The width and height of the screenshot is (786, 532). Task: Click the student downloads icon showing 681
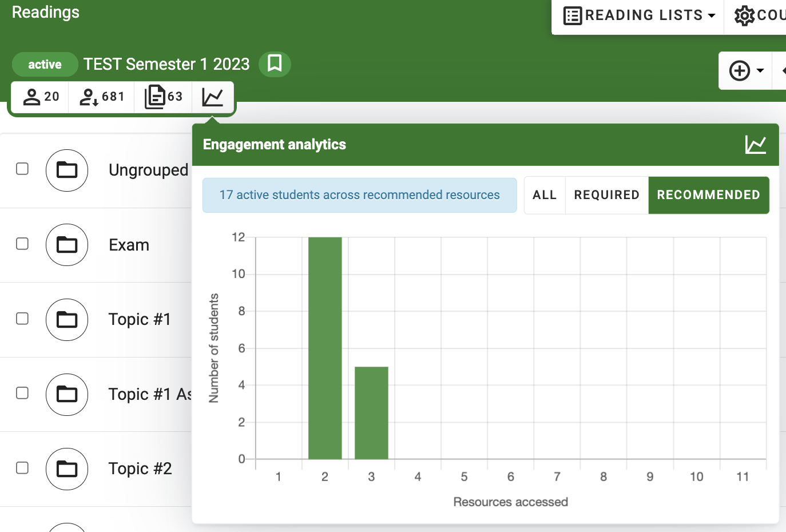(x=101, y=97)
